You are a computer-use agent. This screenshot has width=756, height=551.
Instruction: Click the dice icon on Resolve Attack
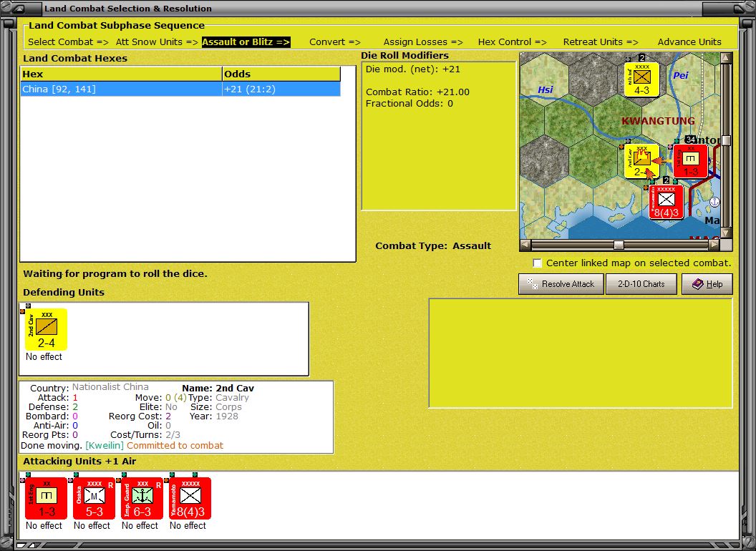point(533,284)
